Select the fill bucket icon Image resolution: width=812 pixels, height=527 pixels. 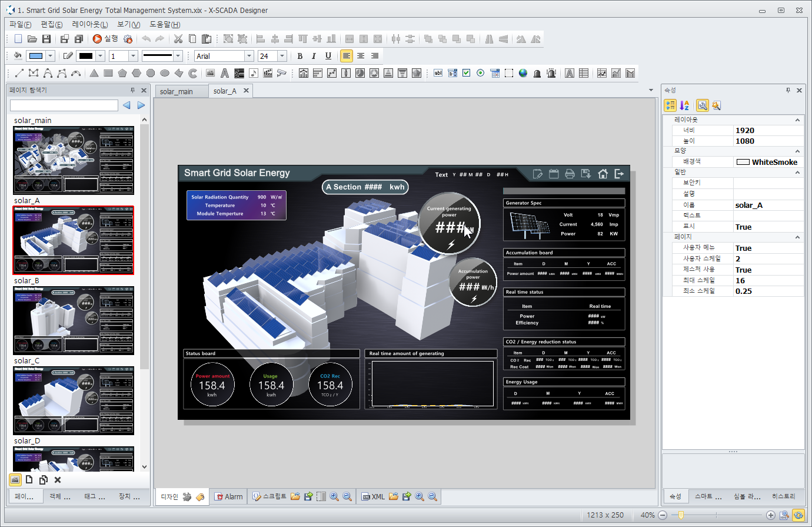click(x=18, y=56)
